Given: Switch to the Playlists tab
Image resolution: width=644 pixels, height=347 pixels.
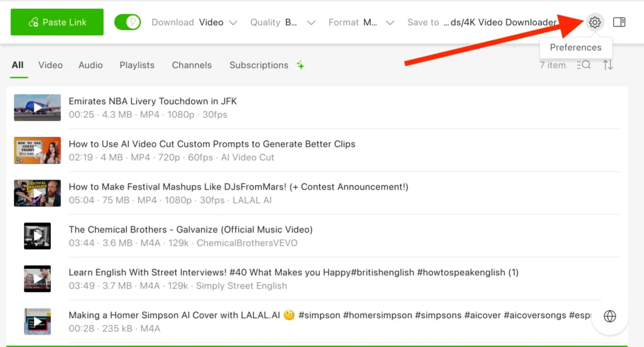Looking at the screenshot, I should click(x=136, y=65).
